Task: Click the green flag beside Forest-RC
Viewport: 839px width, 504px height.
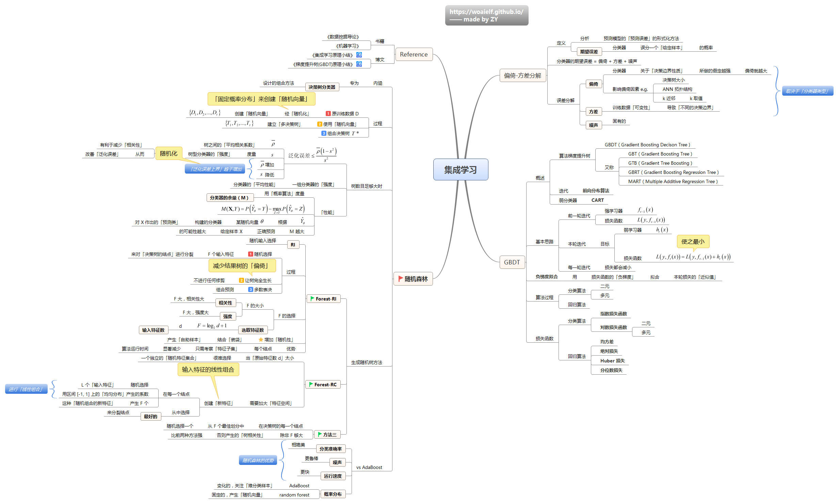Action: click(311, 385)
